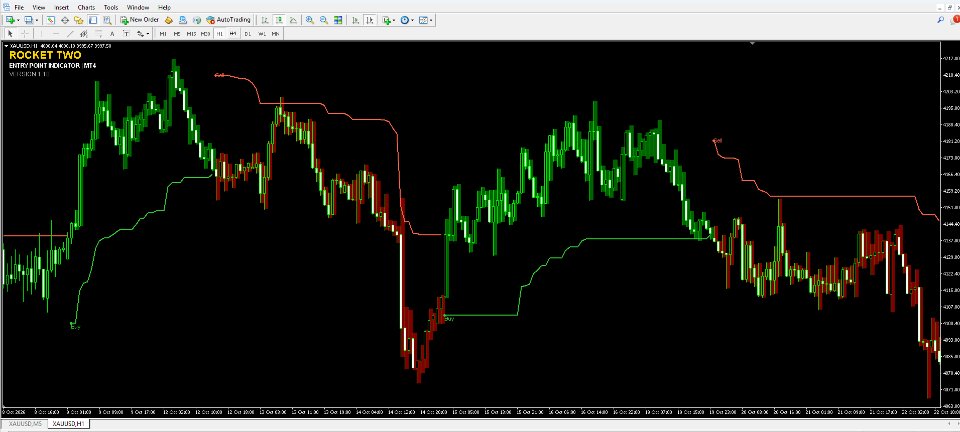Toggle Chart Shift icon
This screenshot has width=960, height=432.
370,20
